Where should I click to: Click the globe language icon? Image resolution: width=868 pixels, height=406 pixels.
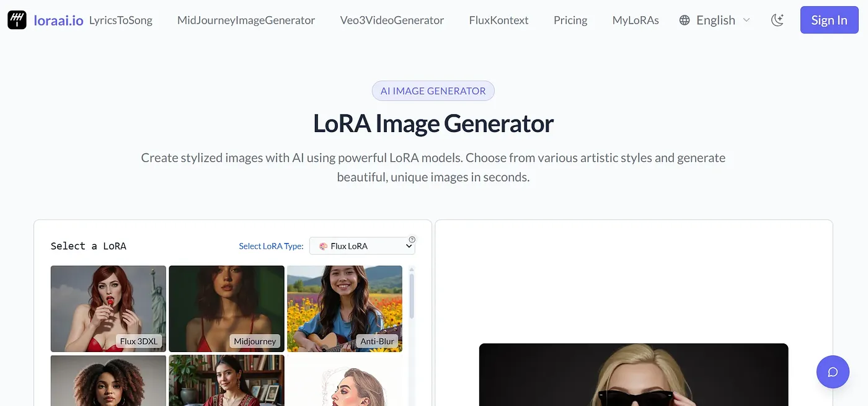(x=684, y=20)
